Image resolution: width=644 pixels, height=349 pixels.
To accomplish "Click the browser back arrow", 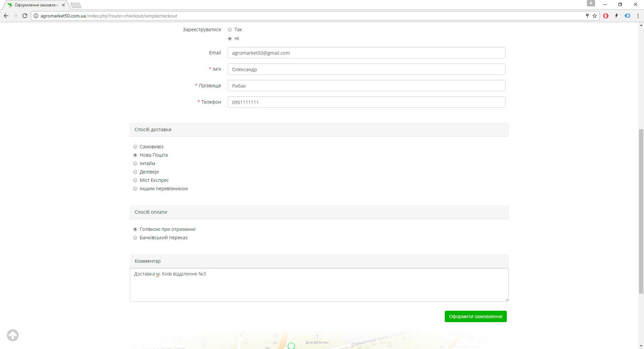I will click(x=6, y=16).
